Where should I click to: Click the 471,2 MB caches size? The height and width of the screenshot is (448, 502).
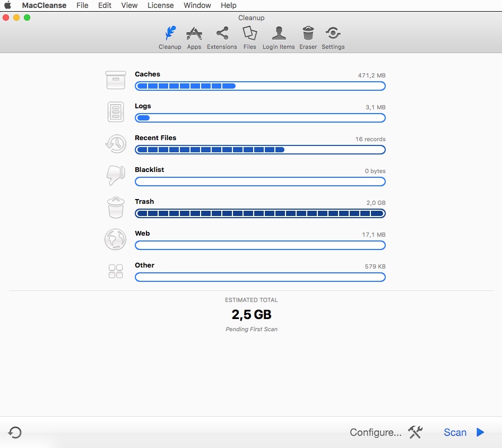point(371,75)
